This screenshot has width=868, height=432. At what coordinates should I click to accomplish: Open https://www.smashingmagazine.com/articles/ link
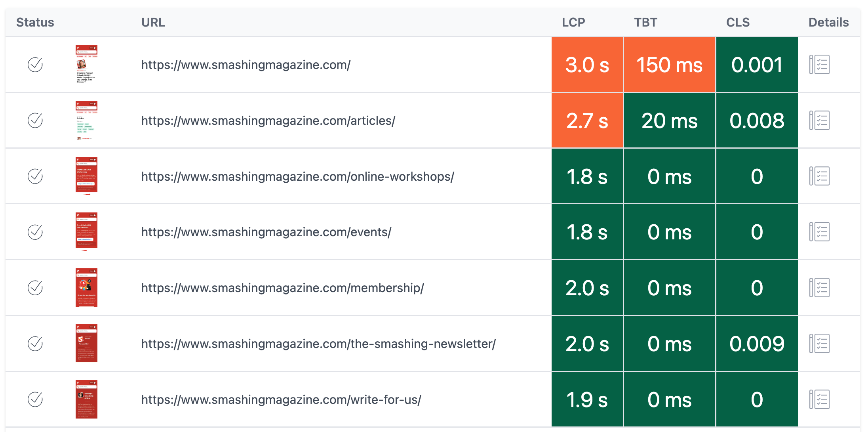click(267, 120)
